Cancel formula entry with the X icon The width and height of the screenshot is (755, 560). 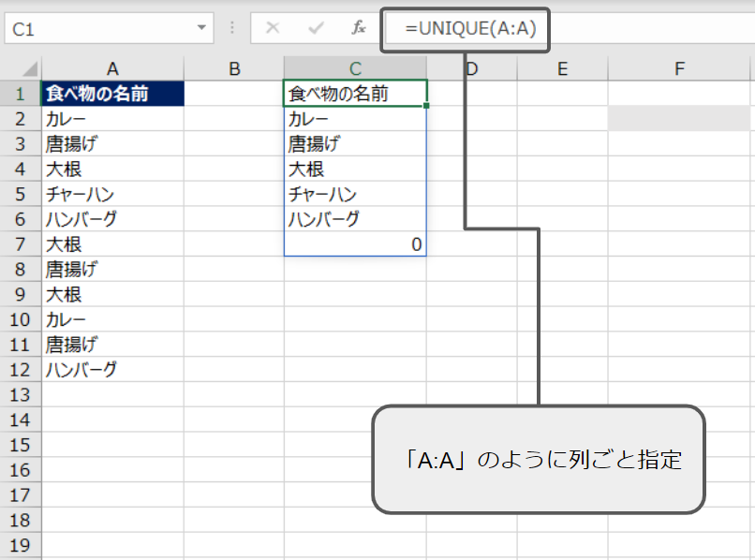[273, 28]
